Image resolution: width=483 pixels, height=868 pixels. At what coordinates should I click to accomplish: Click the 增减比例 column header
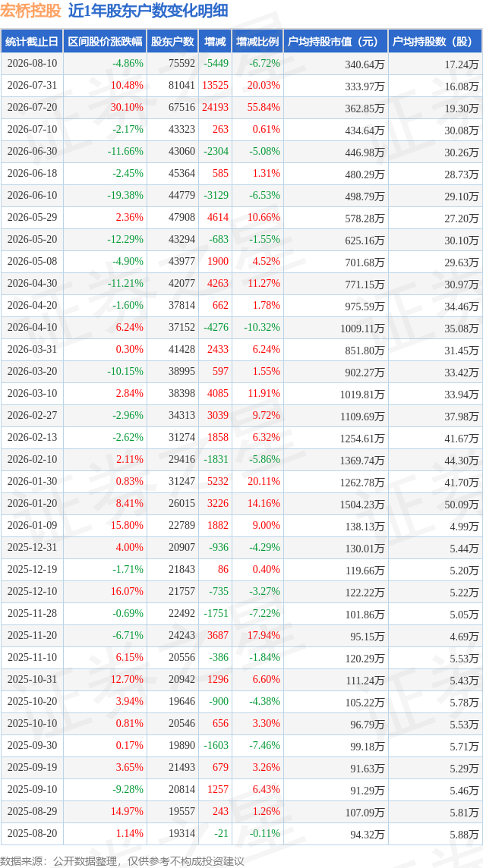(x=257, y=42)
